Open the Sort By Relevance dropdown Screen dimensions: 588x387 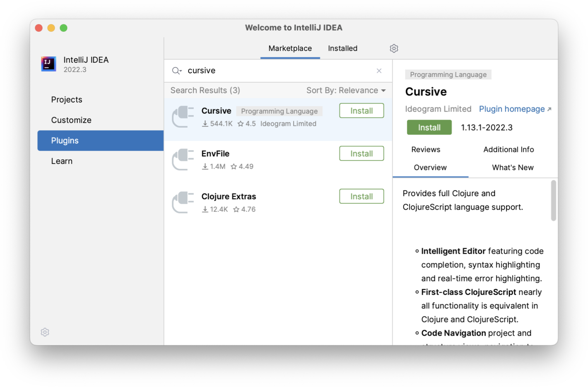point(346,90)
